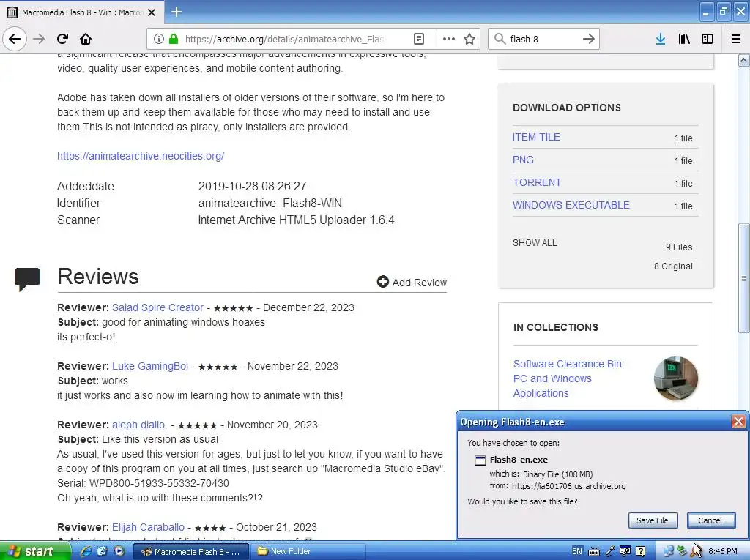Screen dimensions: 750x560
Task: Click the microphone icon on language bar
Action: pos(610,551)
